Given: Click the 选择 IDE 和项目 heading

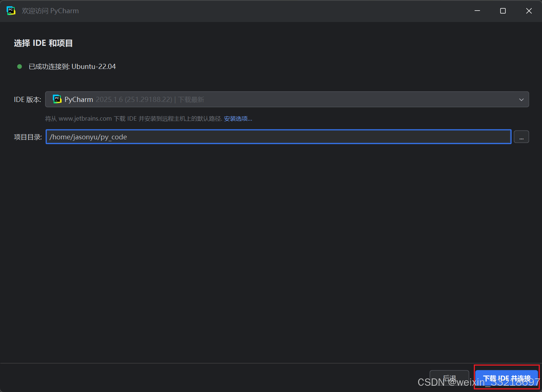Looking at the screenshot, I should 43,43.
